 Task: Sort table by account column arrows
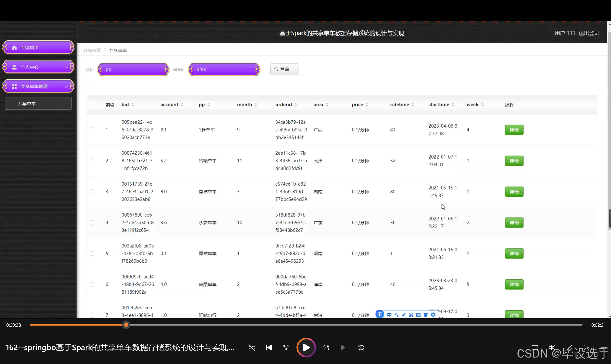(x=182, y=105)
